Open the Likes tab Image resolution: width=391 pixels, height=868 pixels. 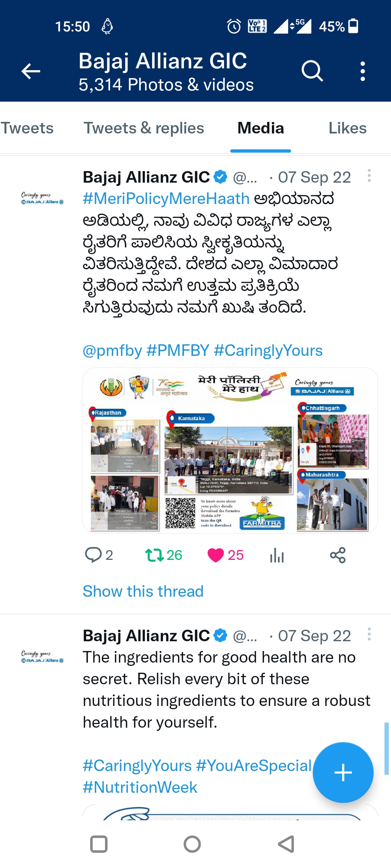pos(348,128)
